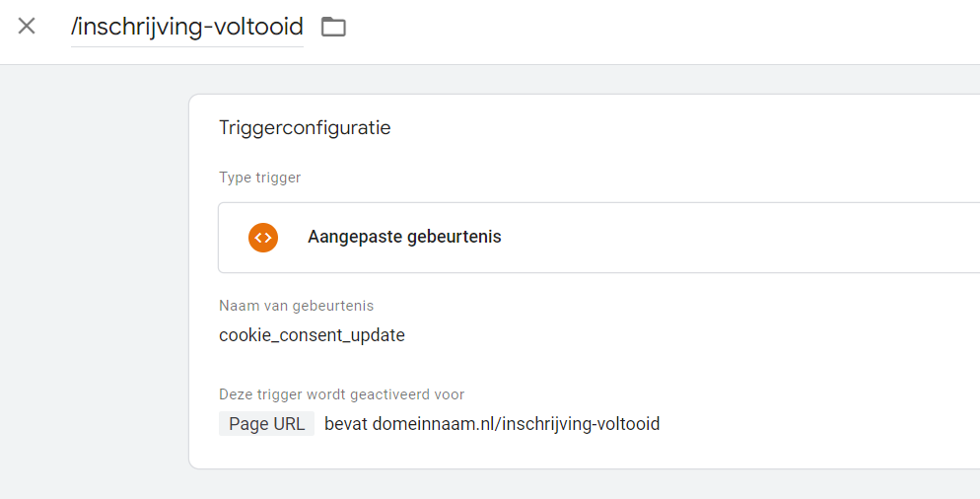Close the trigger editor with the X
Viewport: 980px width, 499px height.
(27, 27)
